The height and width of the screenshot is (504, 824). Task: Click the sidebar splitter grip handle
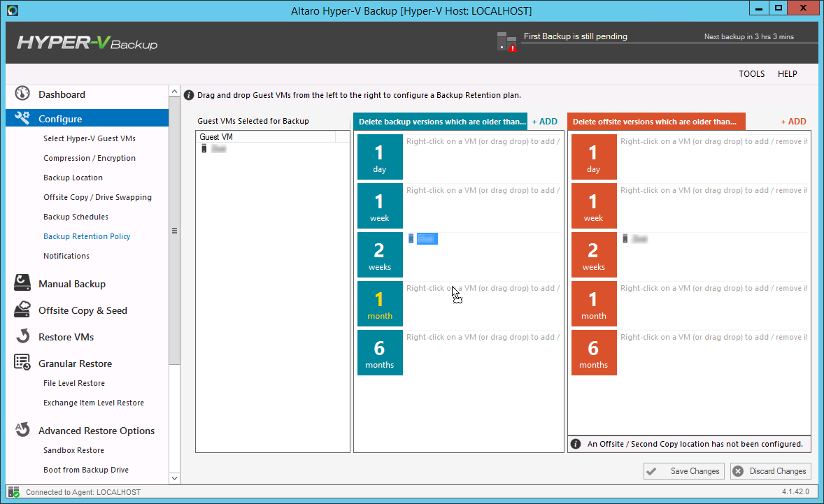[x=174, y=231]
